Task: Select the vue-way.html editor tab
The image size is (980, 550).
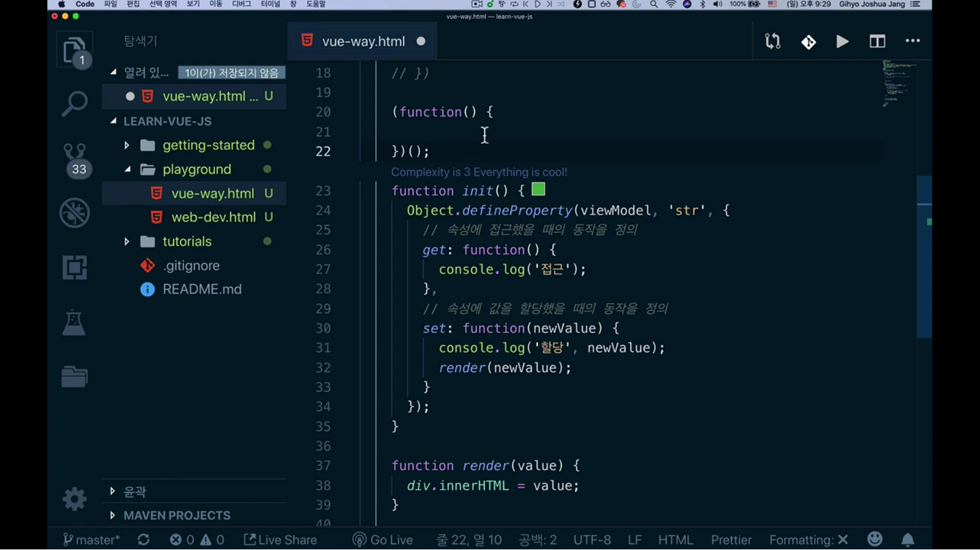Action: (363, 42)
